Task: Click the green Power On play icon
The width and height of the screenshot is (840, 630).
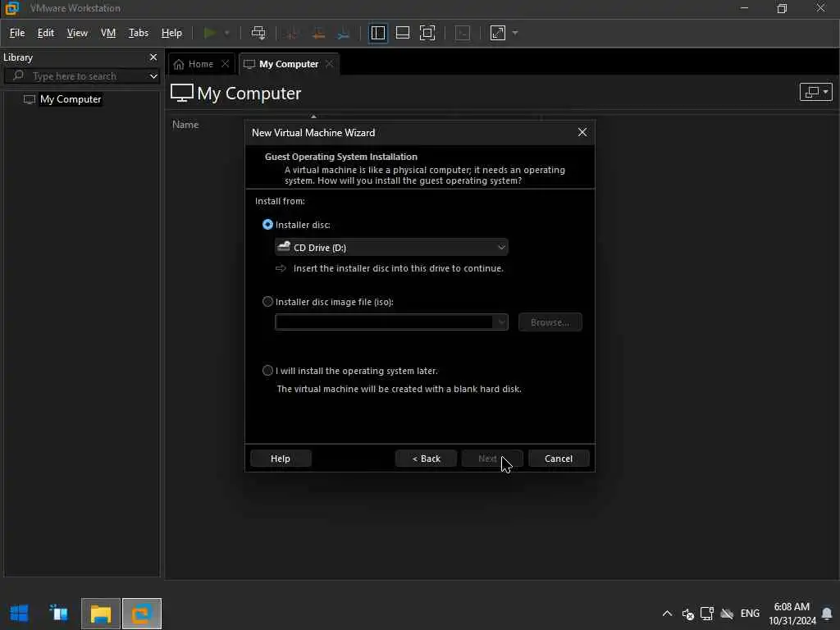Action: [210, 33]
